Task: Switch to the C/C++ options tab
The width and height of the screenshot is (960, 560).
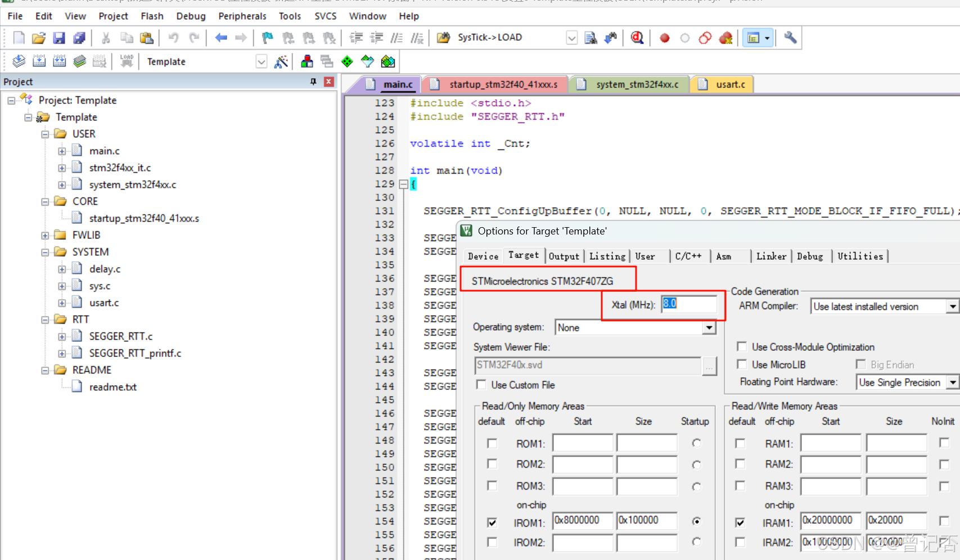Action: coord(688,256)
